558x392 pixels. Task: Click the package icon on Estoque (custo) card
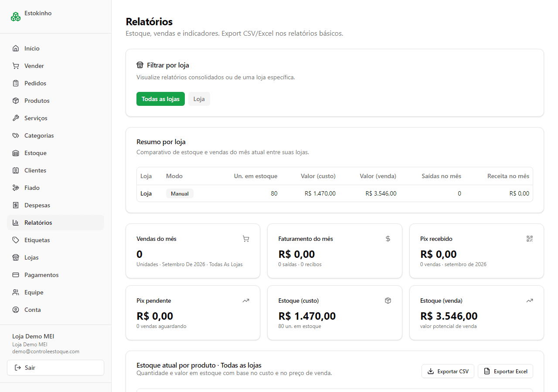pyautogui.click(x=388, y=301)
